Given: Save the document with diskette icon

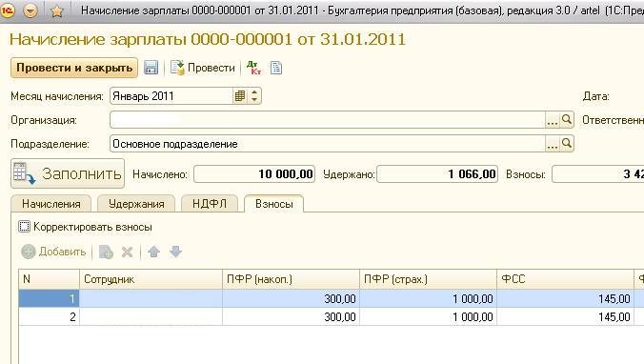Looking at the screenshot, I should (151, 68).
